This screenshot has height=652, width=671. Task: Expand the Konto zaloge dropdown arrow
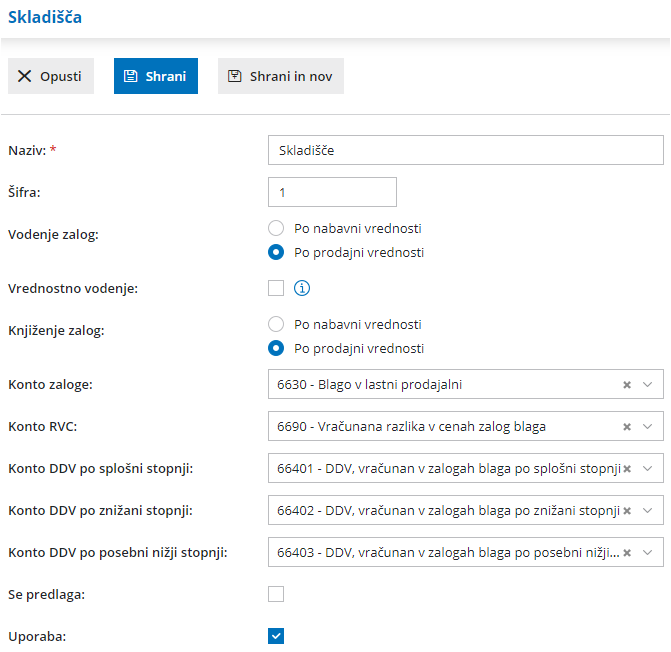click(x=648, y=385)
